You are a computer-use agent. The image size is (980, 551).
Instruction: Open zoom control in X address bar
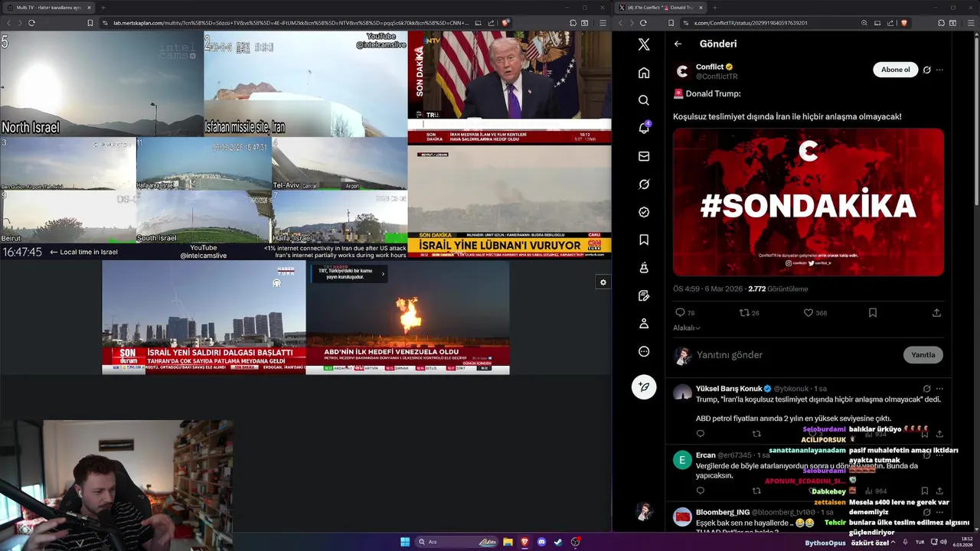pyautogui.click(x=864, y=23)
